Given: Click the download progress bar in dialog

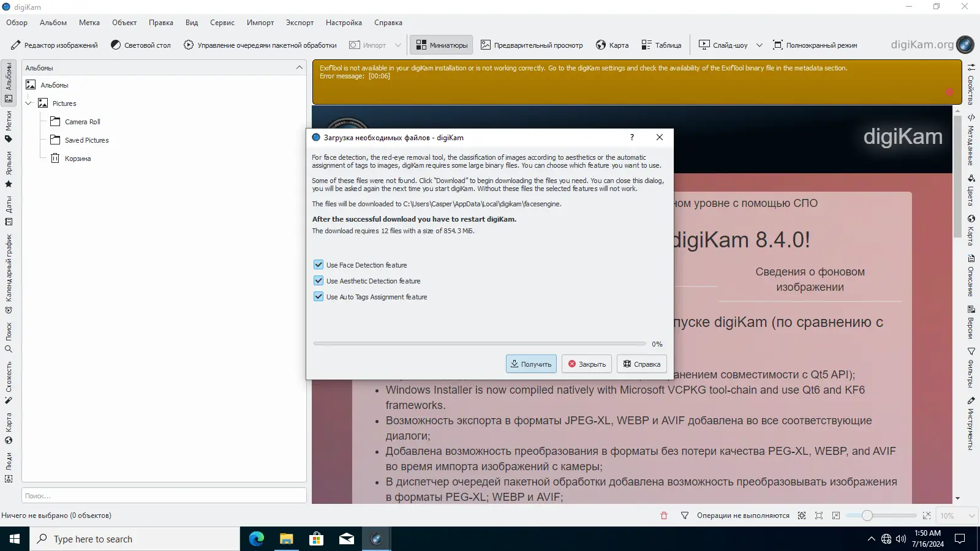Looking at the screenshot, I should (480, 344).
